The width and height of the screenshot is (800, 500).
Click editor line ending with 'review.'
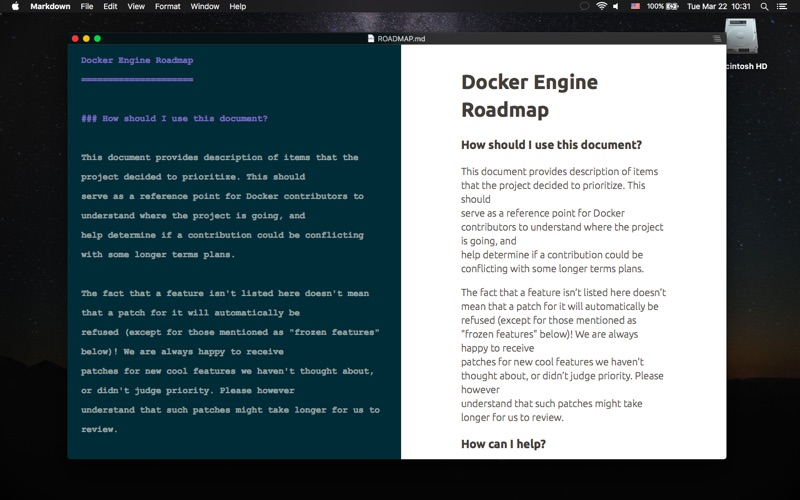point(99,429)
